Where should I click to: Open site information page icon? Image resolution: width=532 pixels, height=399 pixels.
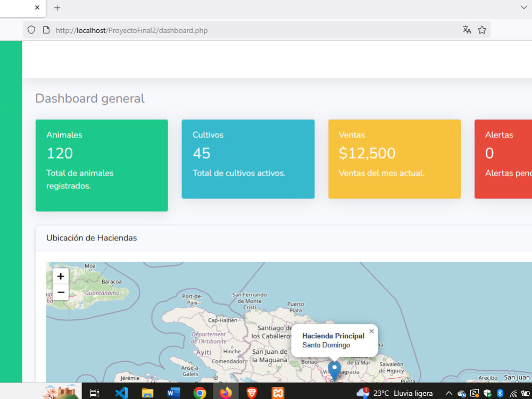(x=46, y=30)
